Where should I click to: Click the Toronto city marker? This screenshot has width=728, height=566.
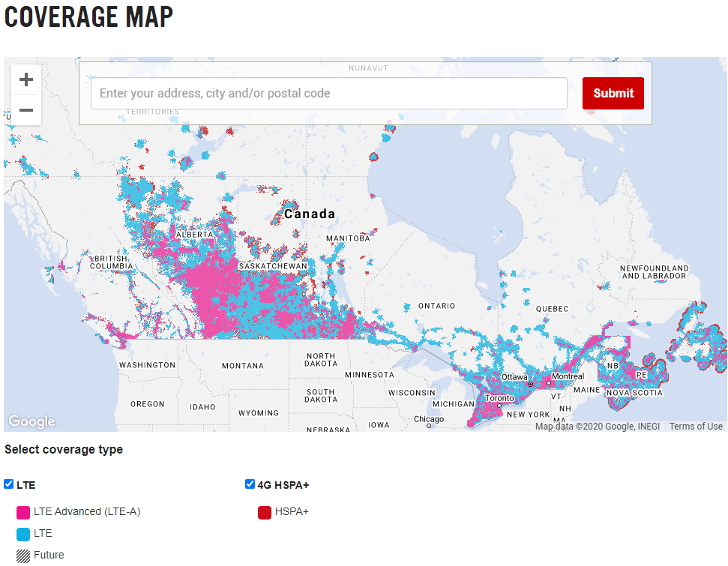[499, 406]
